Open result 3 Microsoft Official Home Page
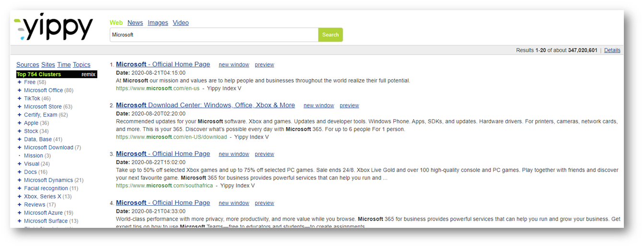Screen dimensions: 644x248 click(163, 154)
